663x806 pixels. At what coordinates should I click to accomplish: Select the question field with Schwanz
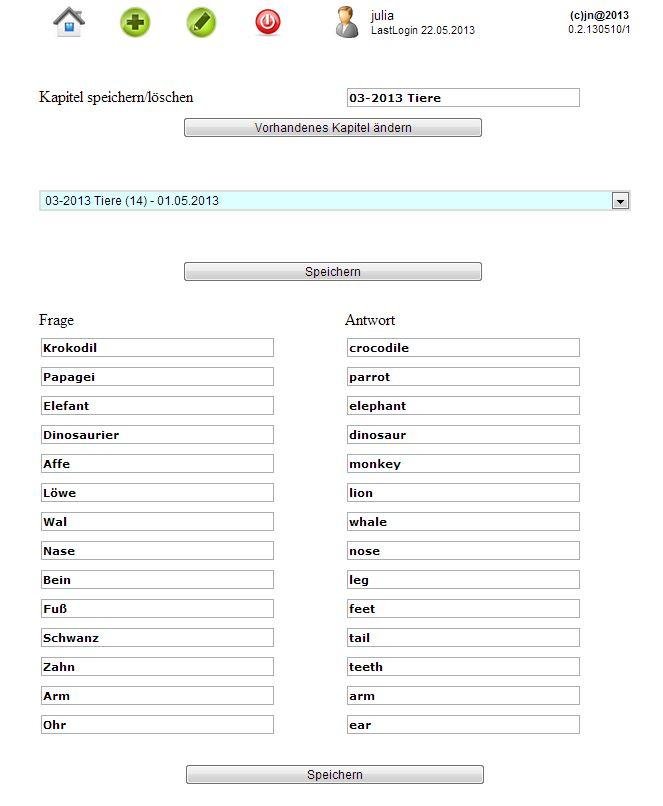point(156,638)
